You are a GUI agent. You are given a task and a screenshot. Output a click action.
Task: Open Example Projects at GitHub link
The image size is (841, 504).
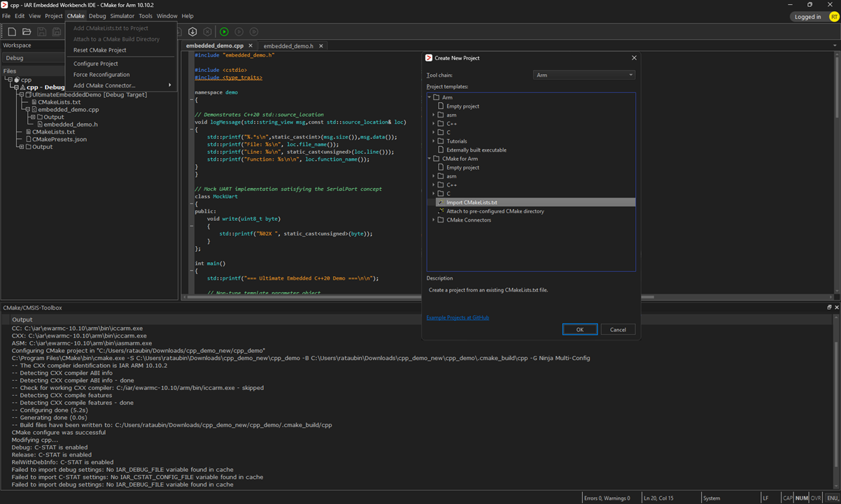click(458, 317)
